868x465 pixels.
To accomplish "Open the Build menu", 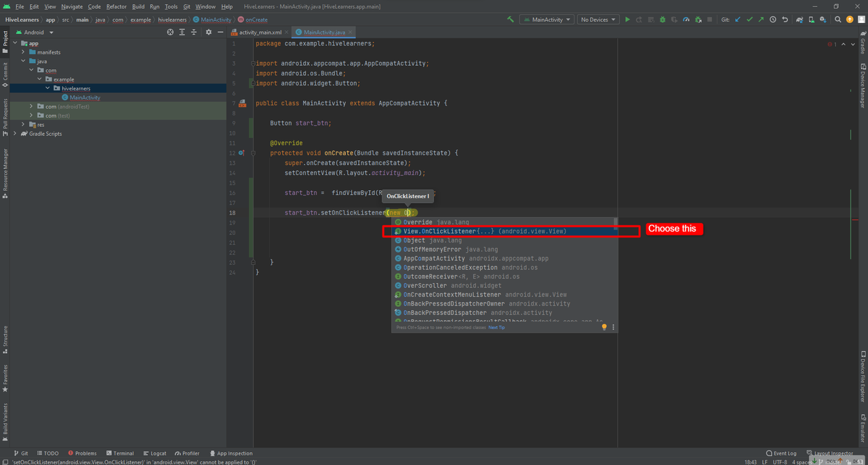I will (x=138, y=7).
